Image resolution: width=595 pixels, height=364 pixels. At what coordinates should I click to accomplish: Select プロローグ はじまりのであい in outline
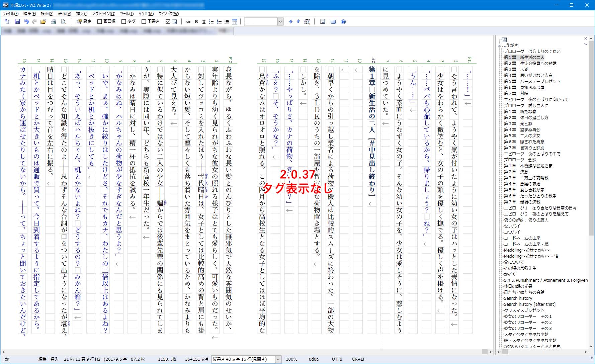532,51
